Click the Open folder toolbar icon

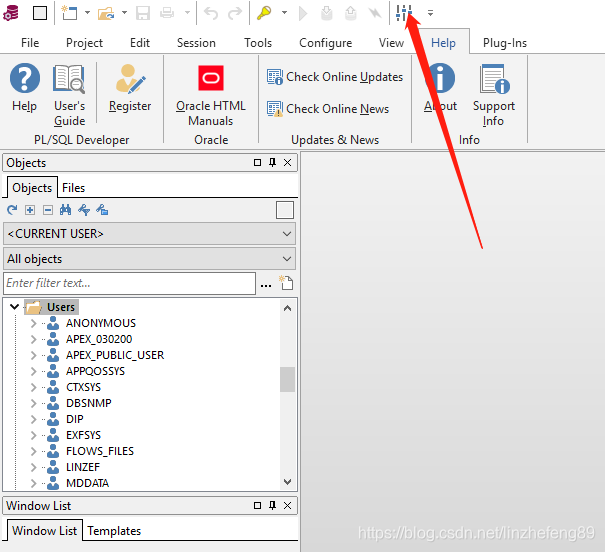click(106, 13)
